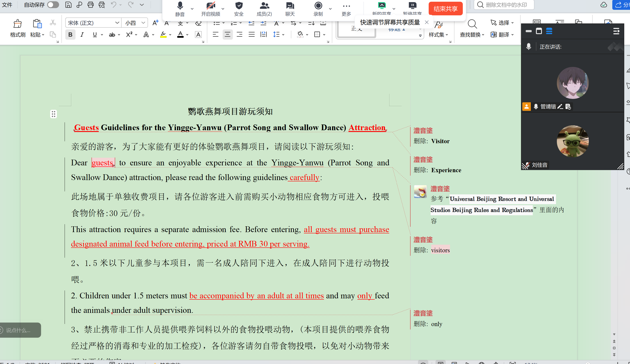Click shading paint bucket color

click(x=300, y=35)
